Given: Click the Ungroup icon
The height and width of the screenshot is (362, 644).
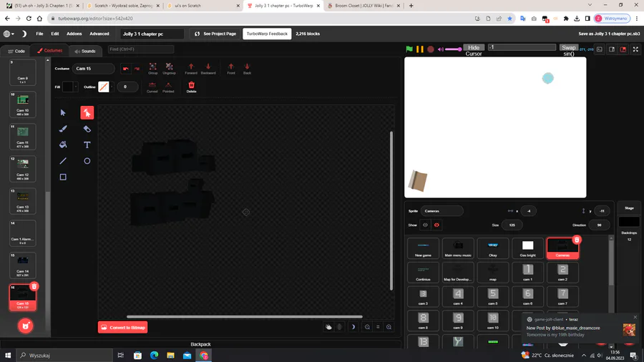Looking at the screenshot, I should 169,69.
